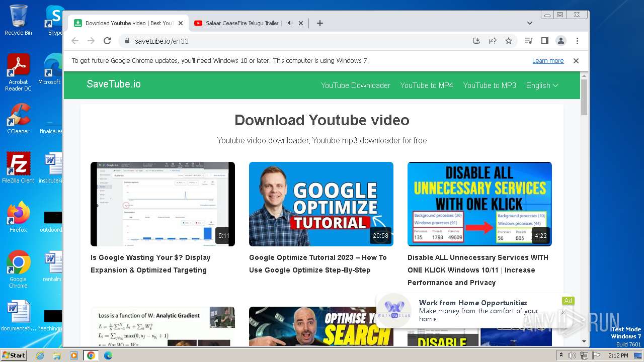Expand English language dropdown
Image resolution: width=644 pixels, height=362 pixels.
tap(542, 85)
